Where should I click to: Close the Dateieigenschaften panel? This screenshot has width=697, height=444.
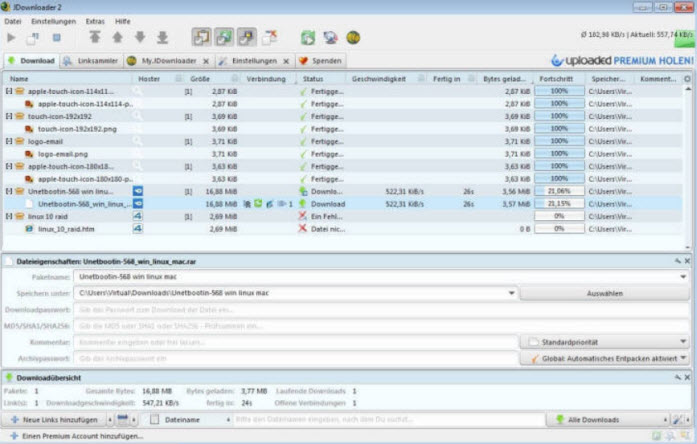tap(687, 261)
